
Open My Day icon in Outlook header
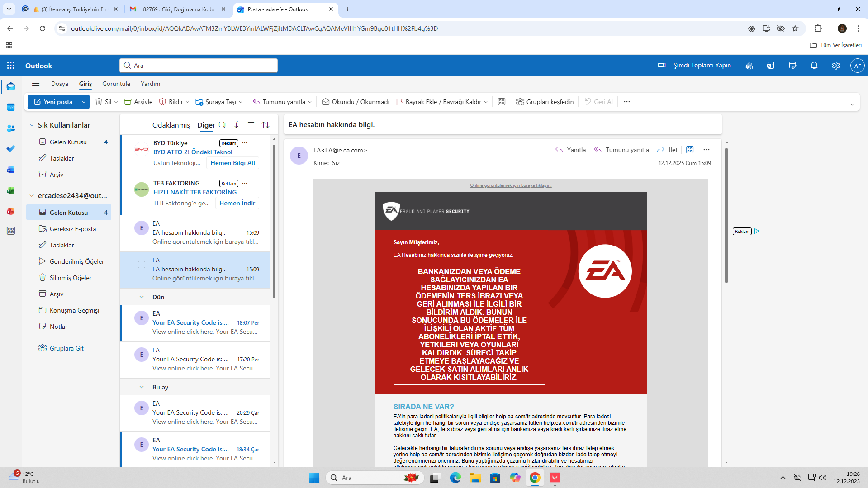click(x=792, y=66)
